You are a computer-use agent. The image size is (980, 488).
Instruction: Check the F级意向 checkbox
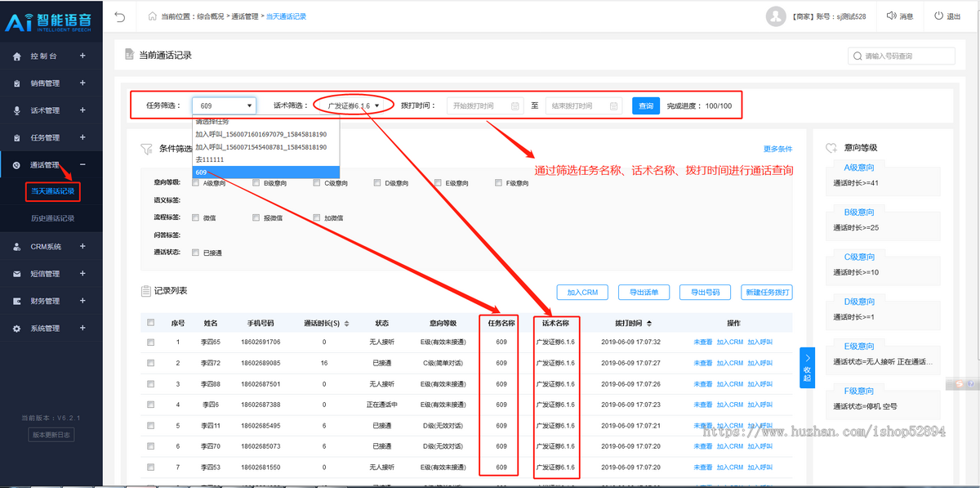coord(499,183)
